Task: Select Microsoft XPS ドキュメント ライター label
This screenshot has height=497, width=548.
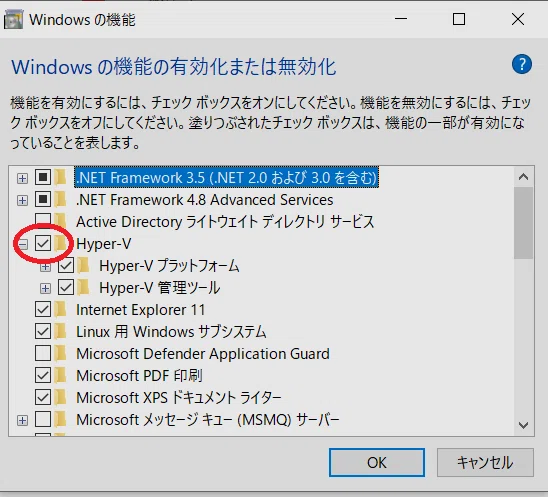Action: [179, 397]
